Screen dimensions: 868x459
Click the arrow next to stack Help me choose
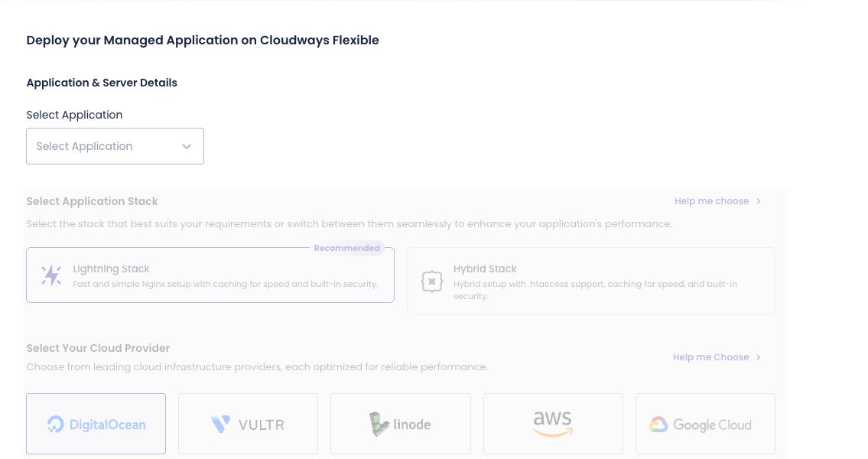tap(759, 201)
